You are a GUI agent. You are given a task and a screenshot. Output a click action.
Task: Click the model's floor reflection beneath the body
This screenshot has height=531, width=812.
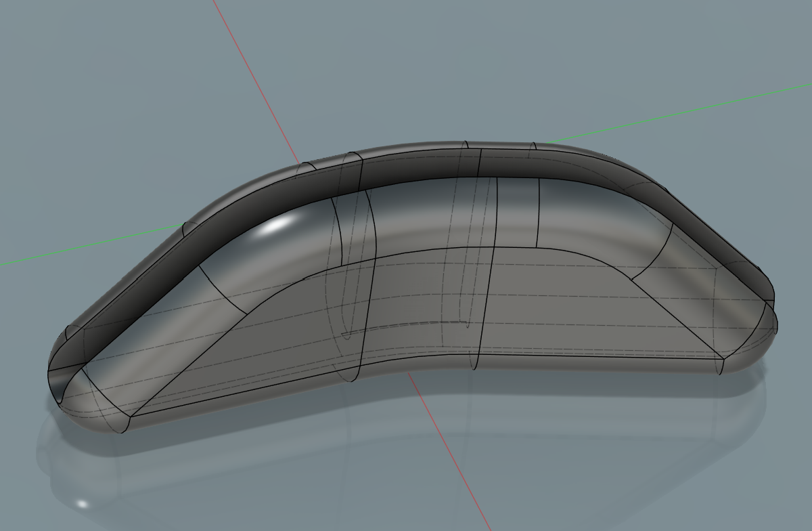click(x=271, y=467)
